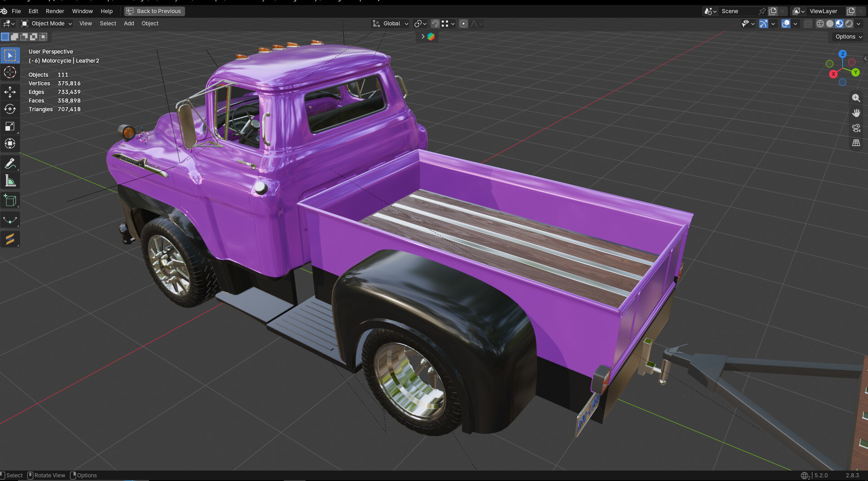Image resolution: width=868 pixels, height=481 pixels.
Task: Toggle camera view with camera icon
Action: [x=856, y=128]
